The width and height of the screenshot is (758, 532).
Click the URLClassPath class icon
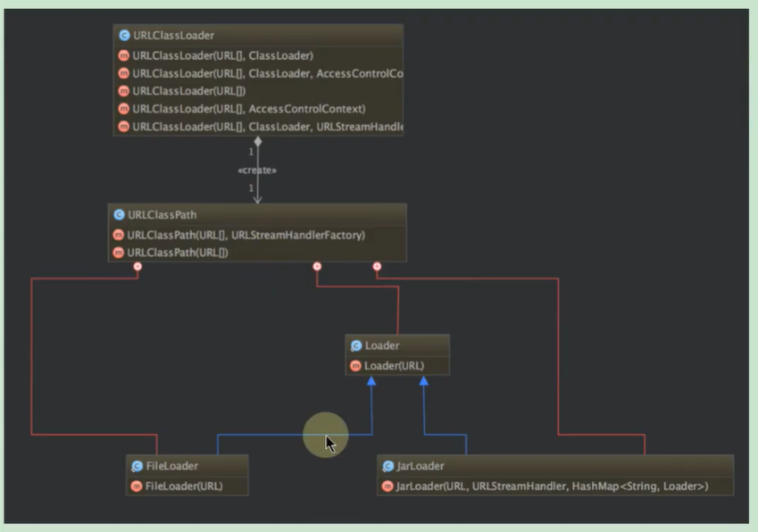tap(119, 215)
